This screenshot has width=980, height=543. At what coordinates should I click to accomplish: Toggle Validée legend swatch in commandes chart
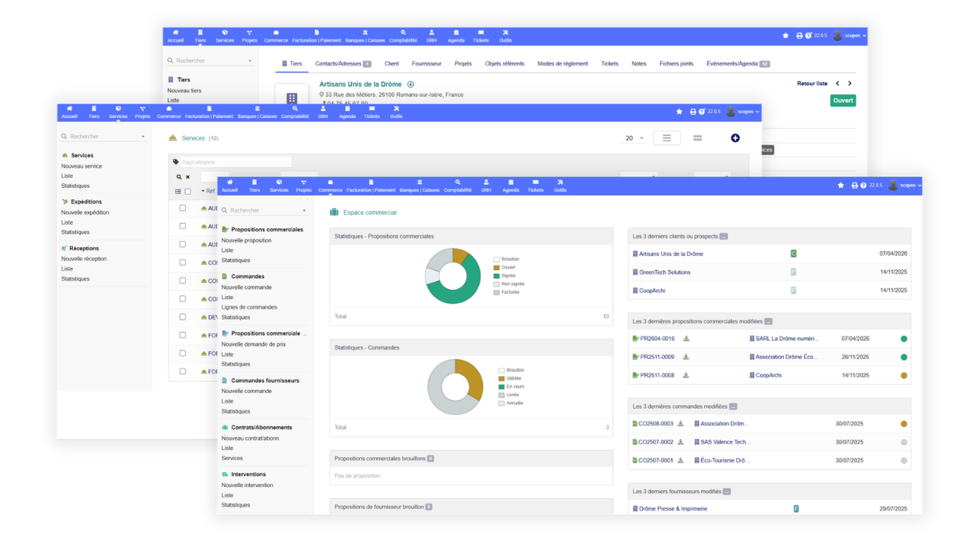point(502,378)
